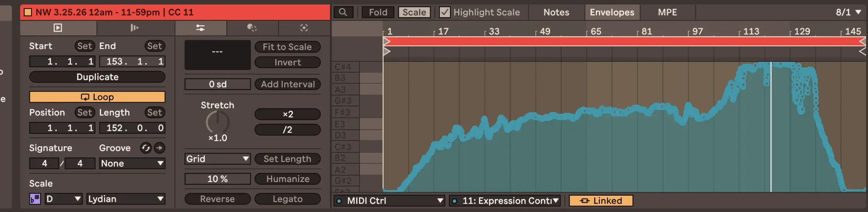Image resolution: width=868 pixels, height=212 pixels.
Task: Open the Groove dropdown set to None
Action: pyautogui.click(x=132, y=163)
